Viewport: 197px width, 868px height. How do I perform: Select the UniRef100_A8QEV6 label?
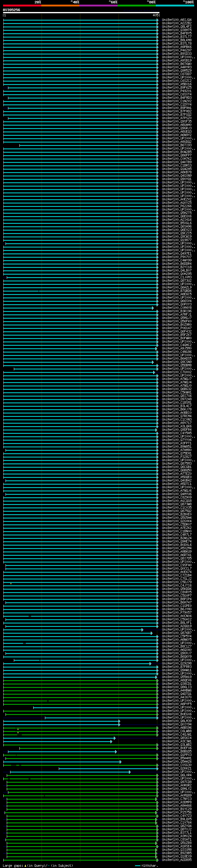point(177,680)
